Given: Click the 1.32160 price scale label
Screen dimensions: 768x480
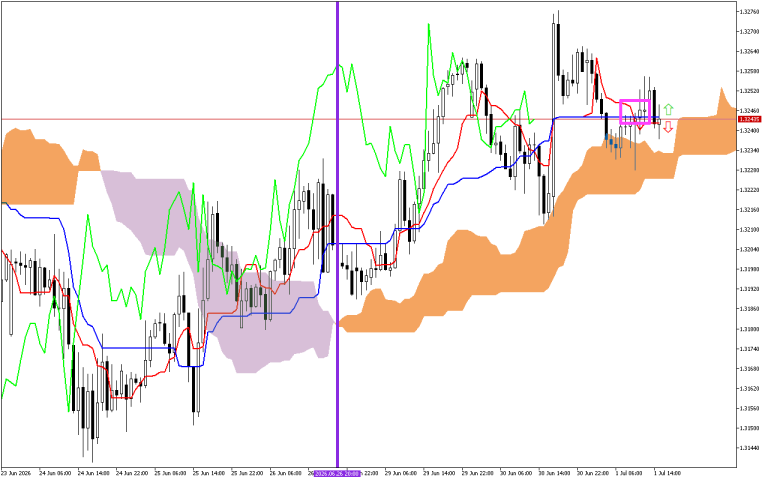Looking at the screenshot, I should pyautogui.click(x=749, y=210).
